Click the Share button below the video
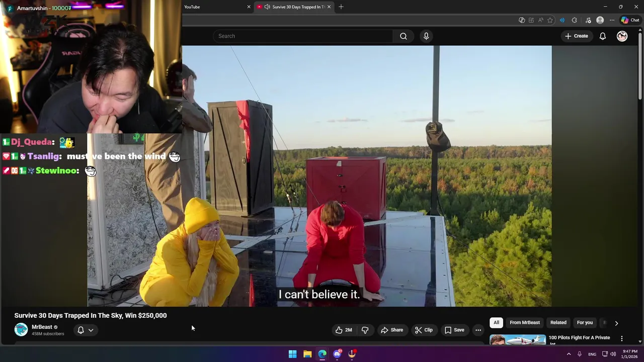This screenshot has height=362, width=644. point(392,330)
